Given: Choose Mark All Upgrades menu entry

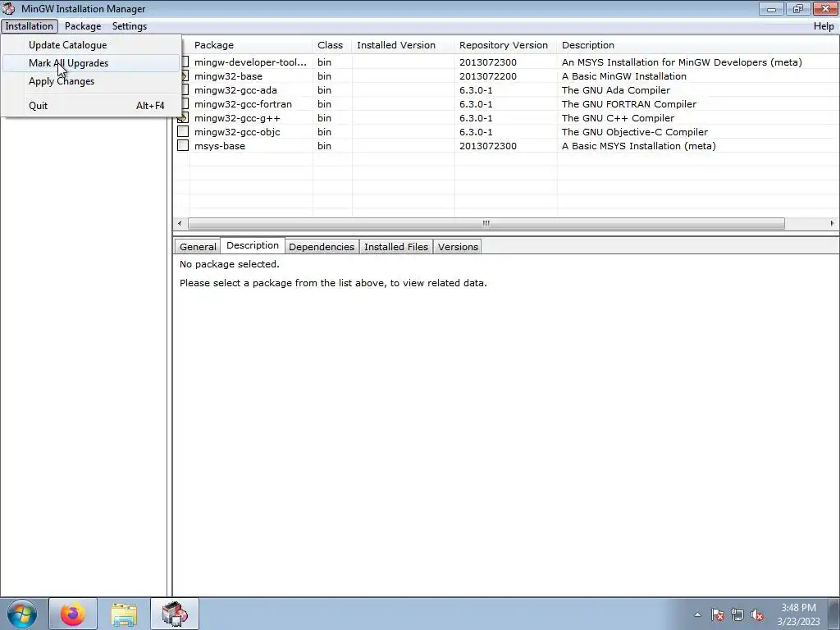Looking at the screenshot, I should click(91, 63).
